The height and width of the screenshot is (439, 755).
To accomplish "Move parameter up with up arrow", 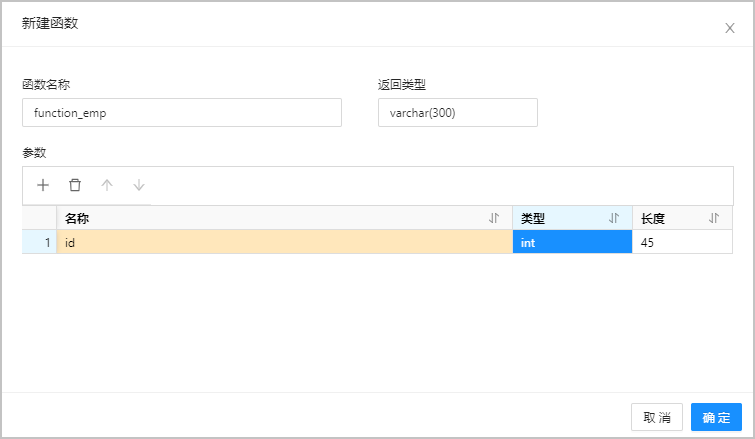I will tap(107, 185).
